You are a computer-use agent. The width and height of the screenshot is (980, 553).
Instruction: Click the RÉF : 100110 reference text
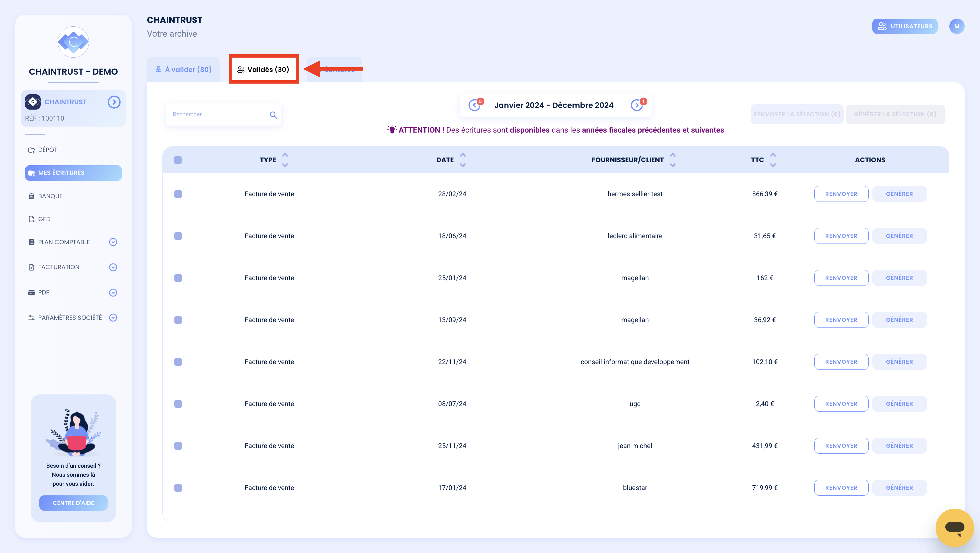click(x=45, y=118)
